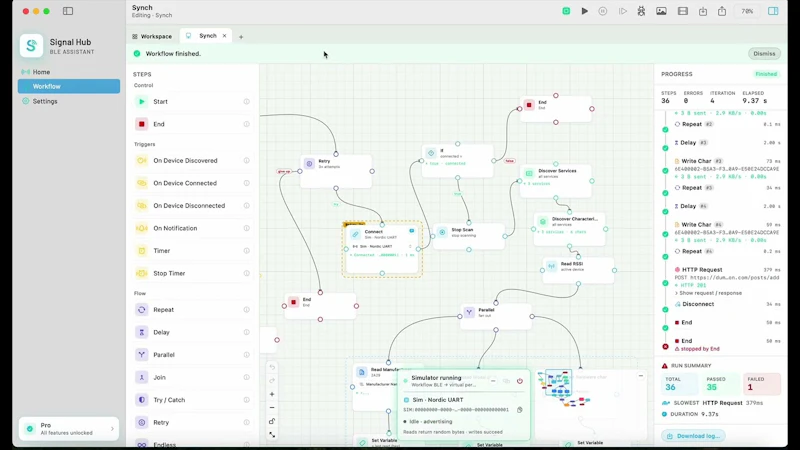Click the If node on canvas
This screenshot has height=450, width=800.
pyautogui.click(x=458, y=161)
